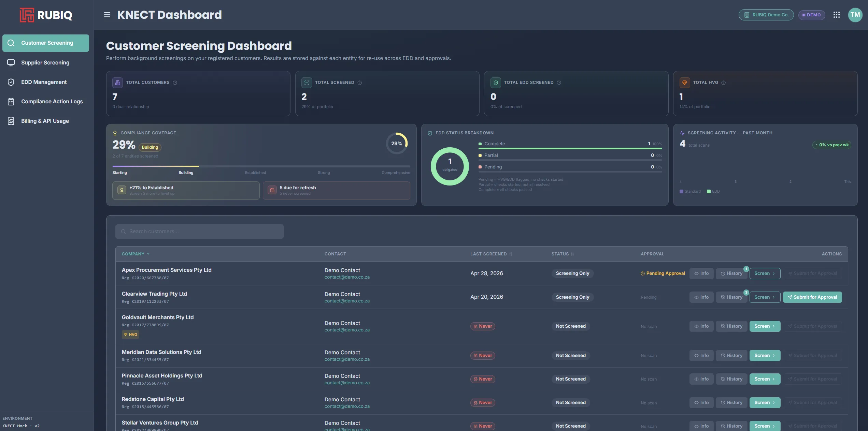Click the Compliance Action Logs clipboard icon
This screenshot has width=868, height=431.
click(x=11, y=102)
